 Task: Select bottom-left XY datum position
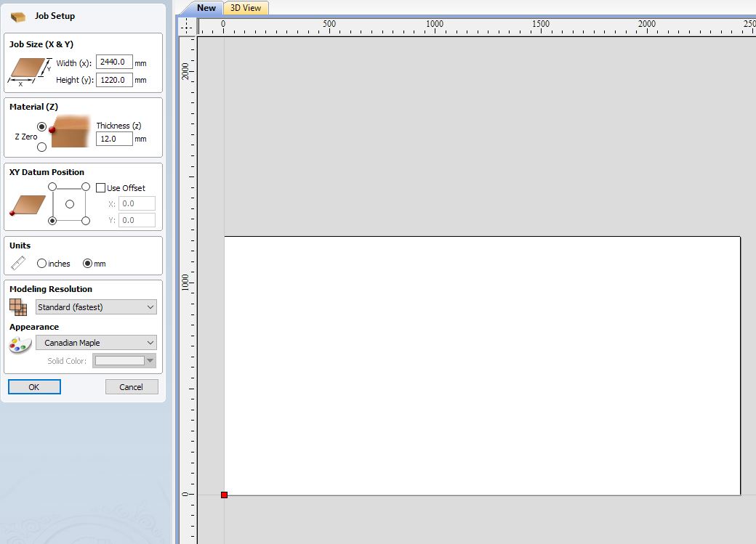pos(52,221)
